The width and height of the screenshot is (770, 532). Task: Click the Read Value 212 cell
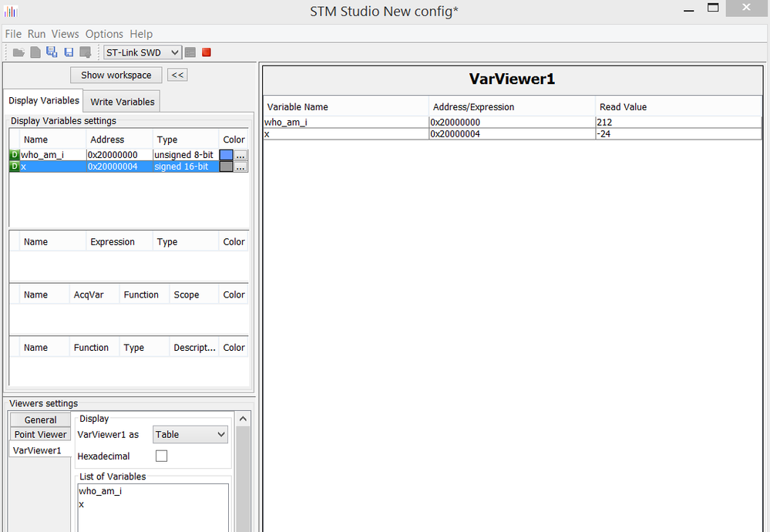(x=678, y=122)
